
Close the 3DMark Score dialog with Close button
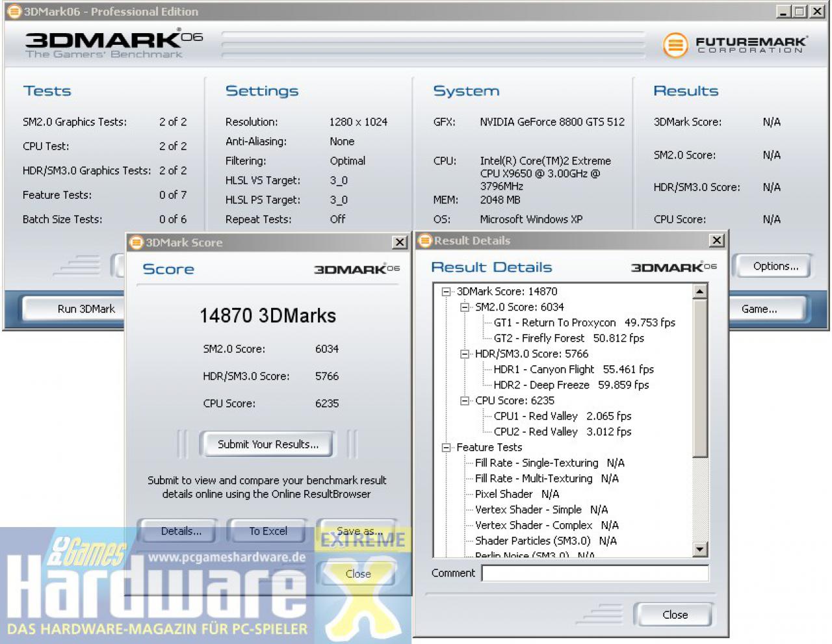point(357,574)
